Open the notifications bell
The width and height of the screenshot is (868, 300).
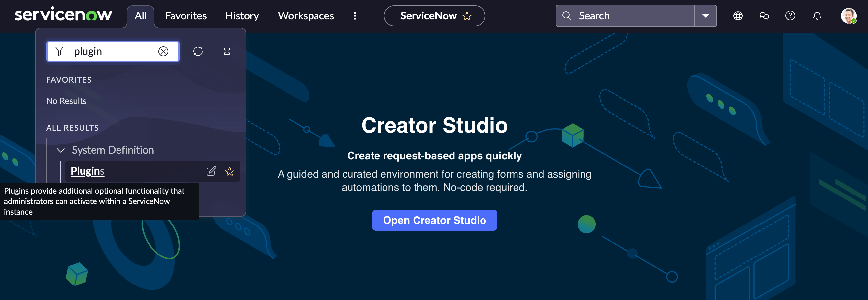tap(817, 16)
